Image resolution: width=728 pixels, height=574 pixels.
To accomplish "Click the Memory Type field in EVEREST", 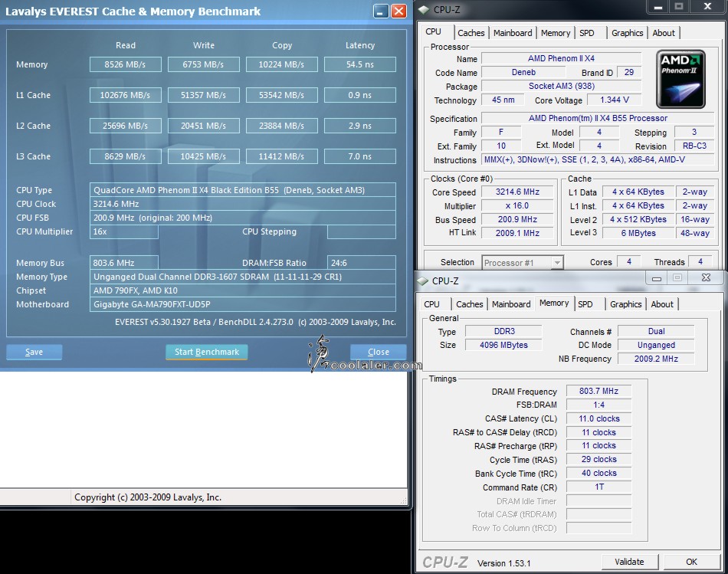I will click(x=243, y=277).
